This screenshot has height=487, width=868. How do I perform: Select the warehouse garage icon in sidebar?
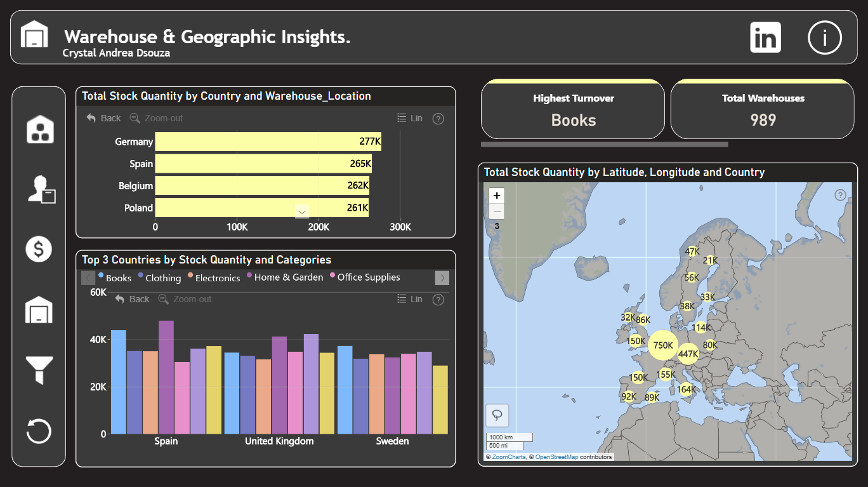39,310
